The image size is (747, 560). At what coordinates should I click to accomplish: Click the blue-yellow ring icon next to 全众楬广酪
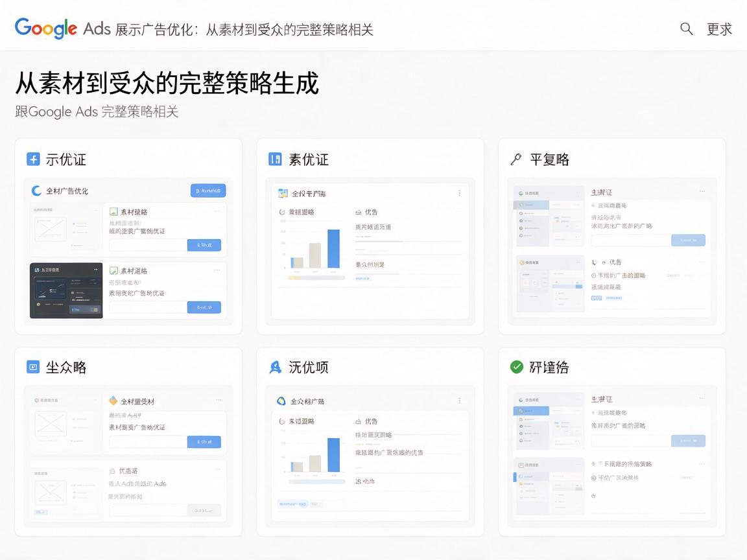[x=281, y=401]
